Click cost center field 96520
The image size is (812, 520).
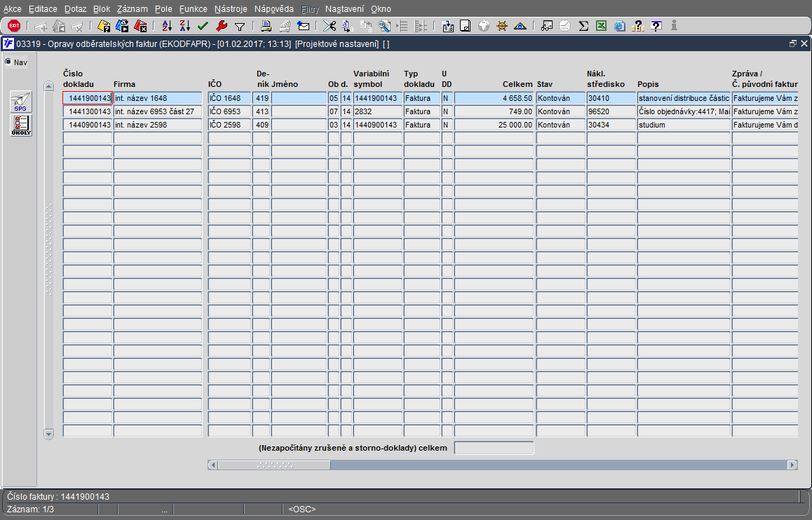[x=611, y=111]
